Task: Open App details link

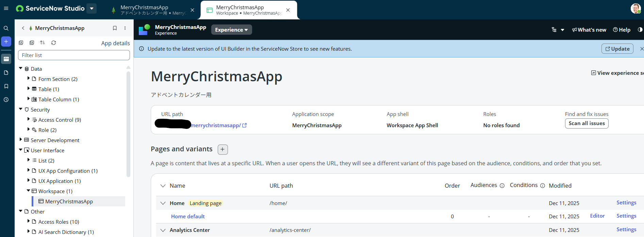Action: coord(116,43)
